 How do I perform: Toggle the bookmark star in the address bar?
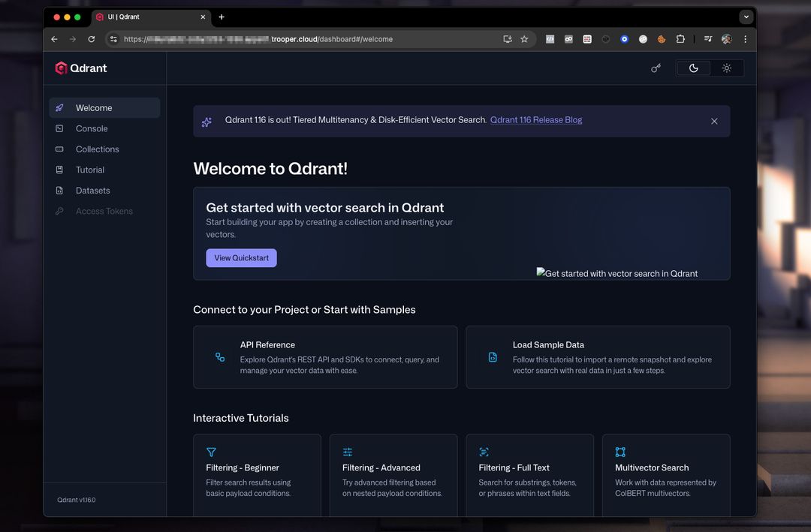[x=524, y=39]
